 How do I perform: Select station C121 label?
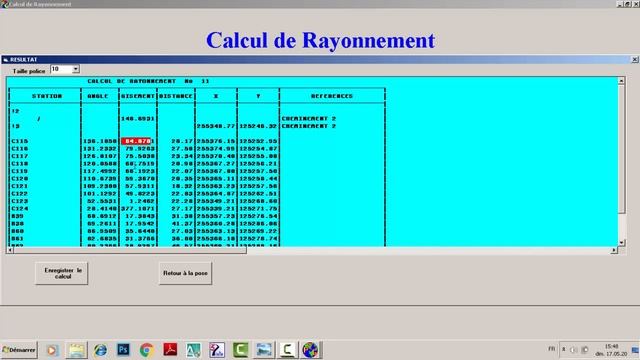tap(20, 186)
